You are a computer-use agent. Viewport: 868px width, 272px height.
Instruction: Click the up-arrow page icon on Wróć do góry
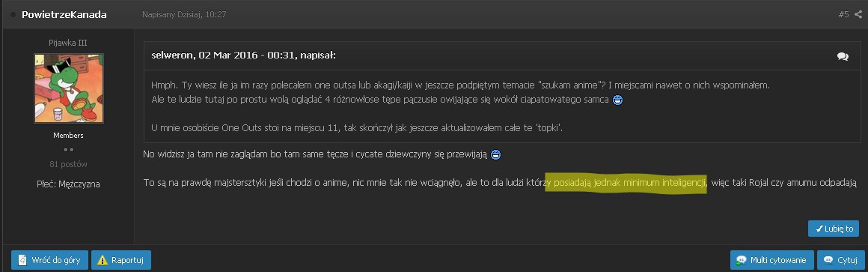[x=22, y=260]
